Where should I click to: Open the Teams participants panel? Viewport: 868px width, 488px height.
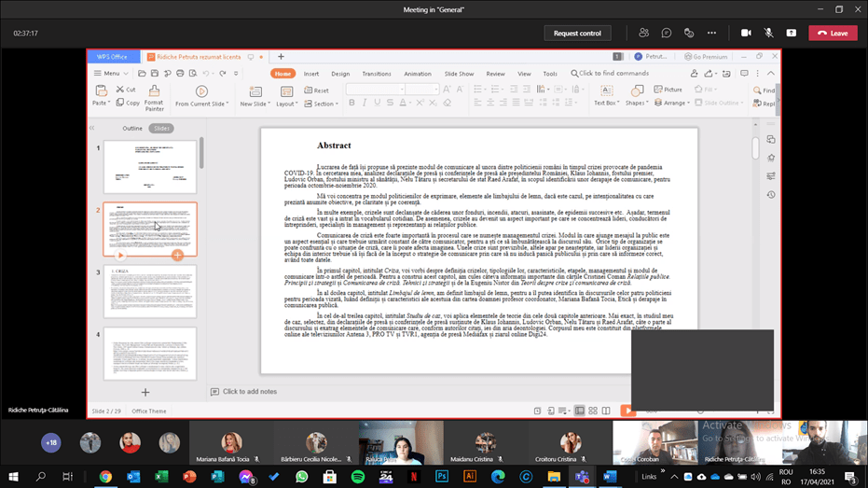tap(643, 33)
